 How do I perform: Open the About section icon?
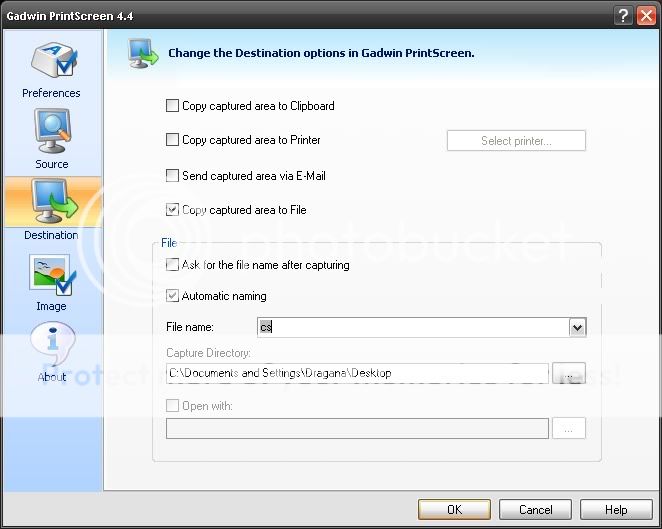pyautogui.click(x=52, y=343)
